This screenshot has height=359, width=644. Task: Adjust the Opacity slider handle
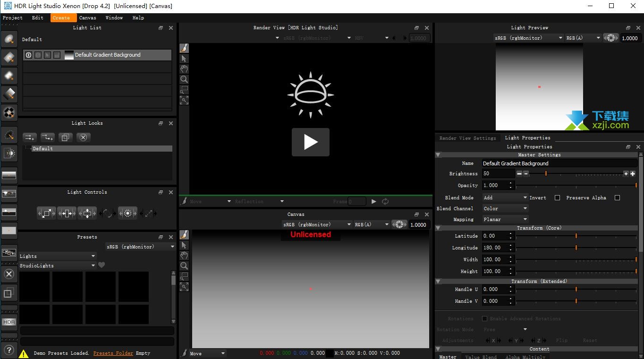[636, 185]
